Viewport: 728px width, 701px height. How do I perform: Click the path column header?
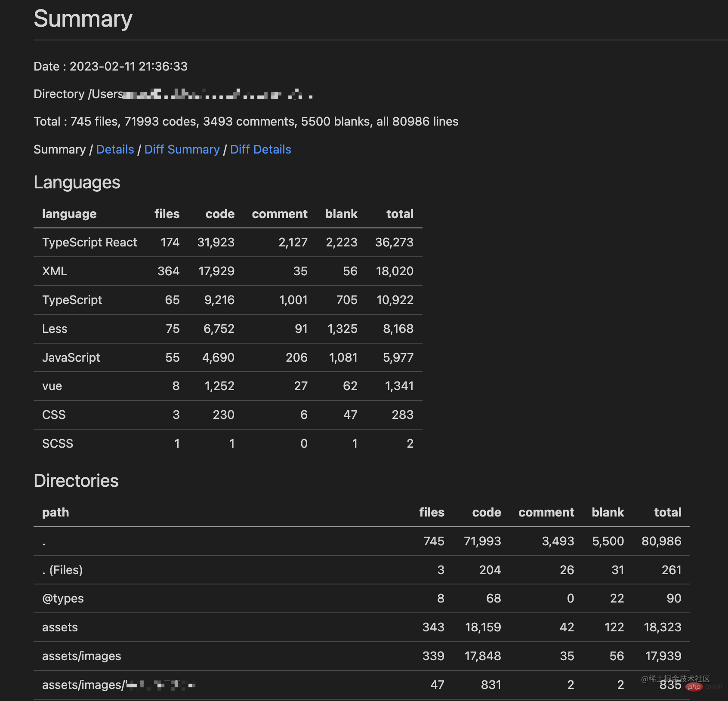56,513
